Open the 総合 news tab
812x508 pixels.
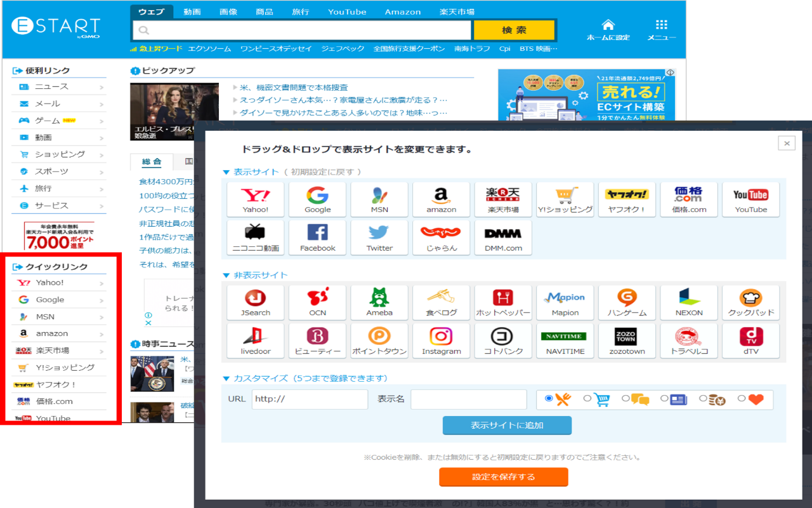[x=152, y=162]
